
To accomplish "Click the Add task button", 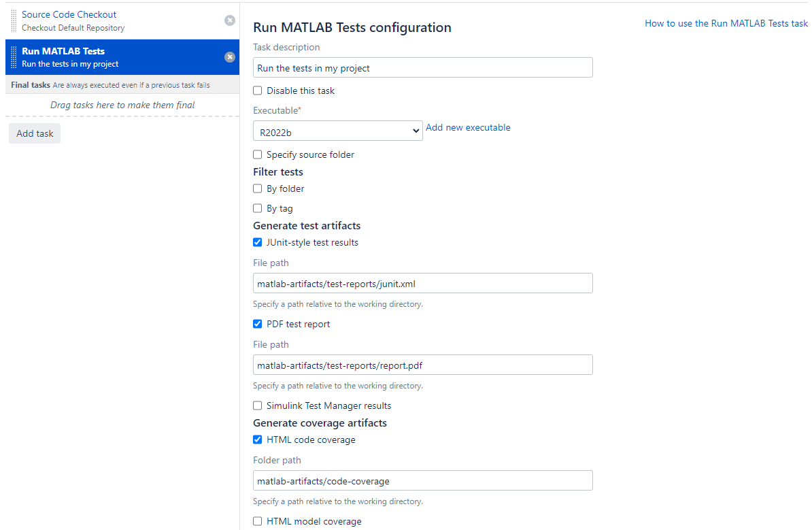I will pyautogui.click(x=35, y=133).
